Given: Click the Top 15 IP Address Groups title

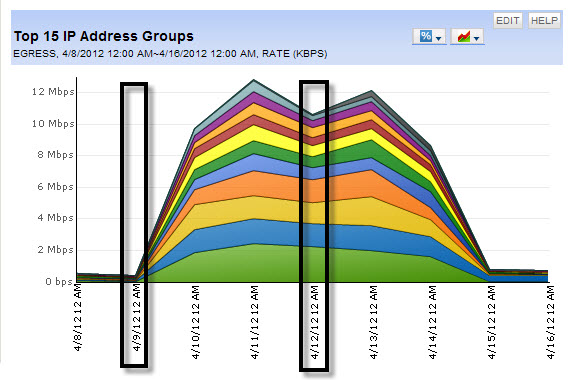Looking at the screenshot, I should tap(104, 36).
